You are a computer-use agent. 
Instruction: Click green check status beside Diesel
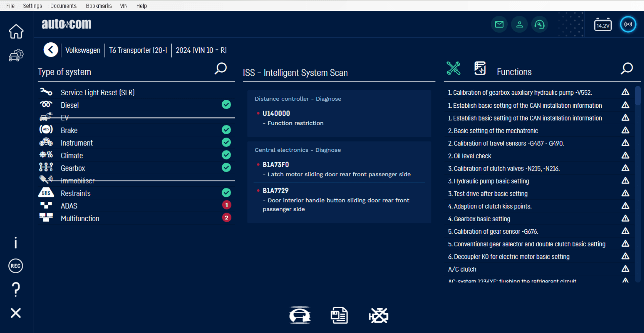point(226,105)
